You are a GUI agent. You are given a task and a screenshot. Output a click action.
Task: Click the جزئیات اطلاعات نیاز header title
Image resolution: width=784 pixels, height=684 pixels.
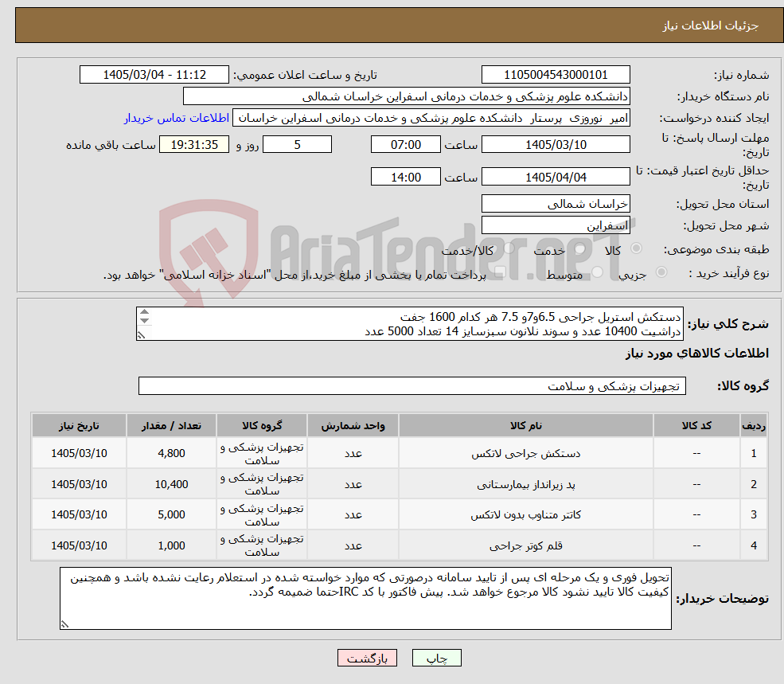tap(711, 25)
